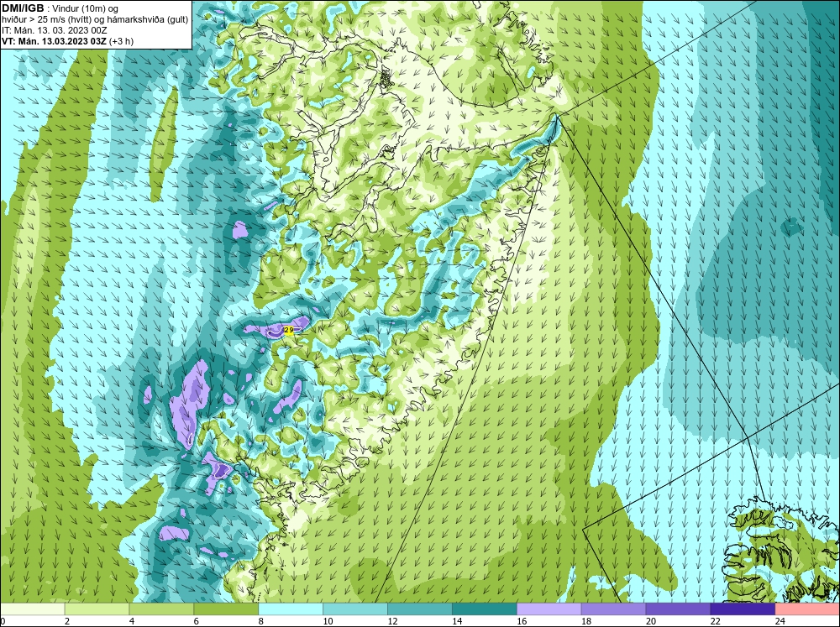The height and width of the screenshot is (627, 840).
Task: Click the colorbar tick label 12
Action: coord(392,621)
